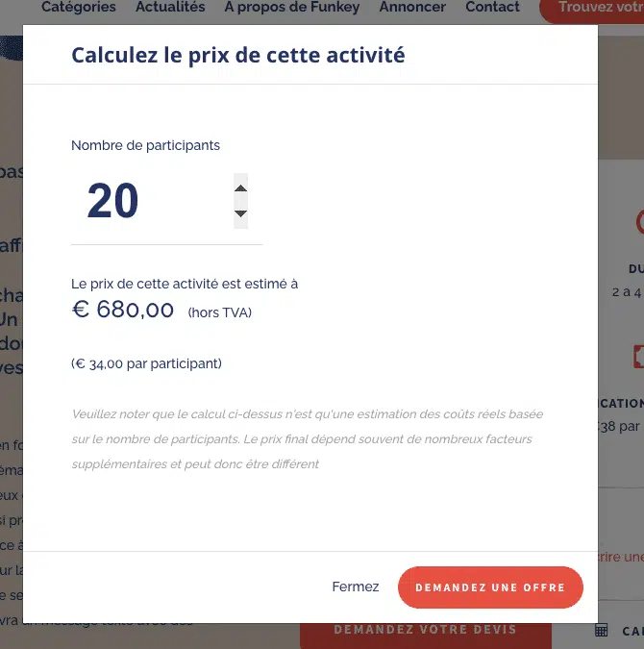The image size is (644, 649).
Task: Open 'A propos de Funkey' page
Action: pyautogui.click(x=292, y=7)
